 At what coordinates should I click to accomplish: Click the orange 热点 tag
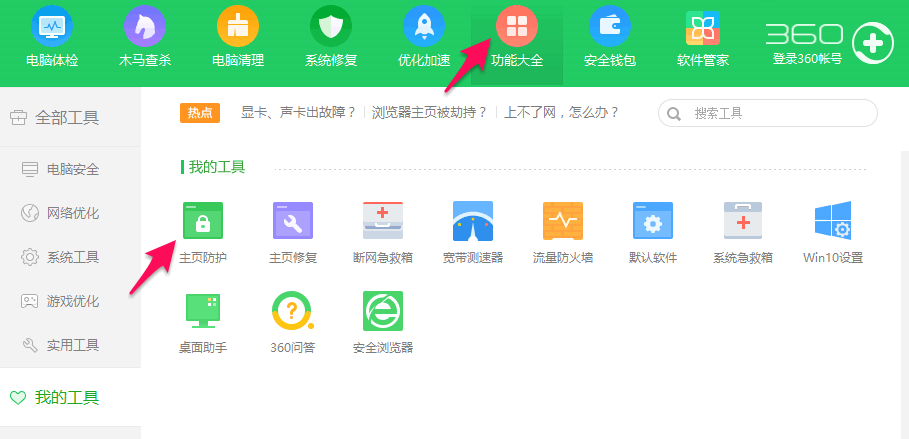coord(200,113)
